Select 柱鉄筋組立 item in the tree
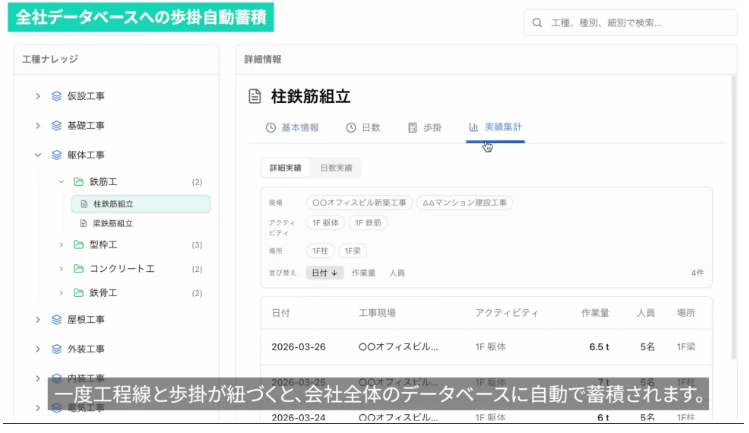The height and width of the screenshot is (433, 749). pyautogui.click(x=141, y=204)
